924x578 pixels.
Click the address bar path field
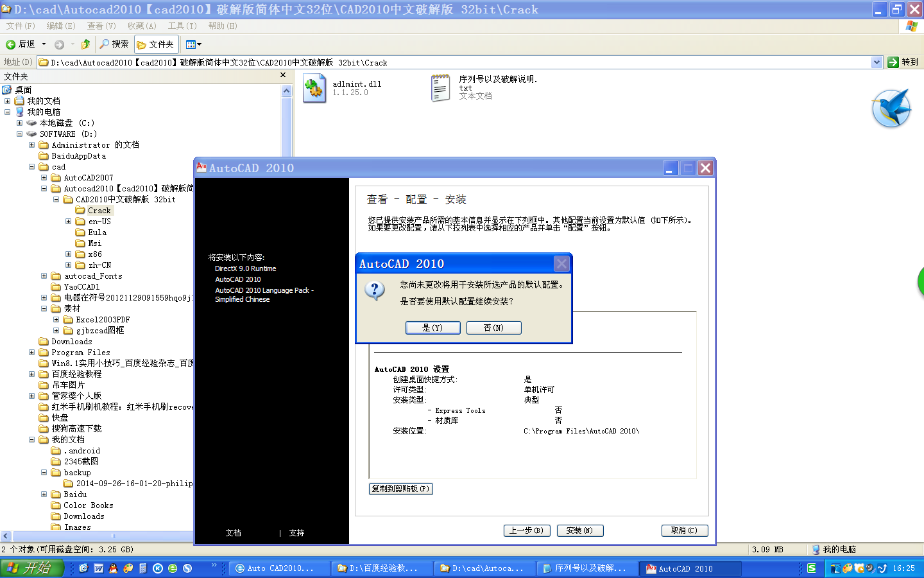click(x=454, y=62)
